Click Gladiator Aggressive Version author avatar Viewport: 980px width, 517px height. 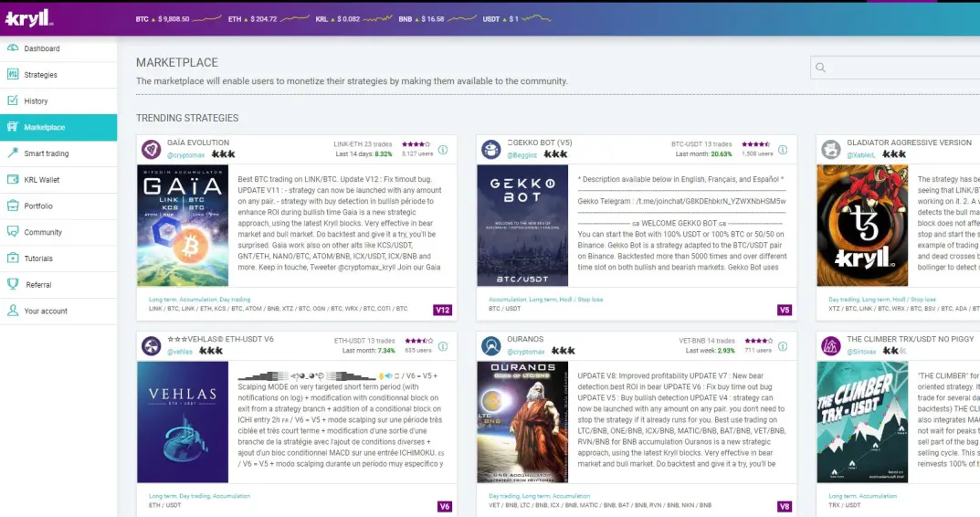(830, 150)
